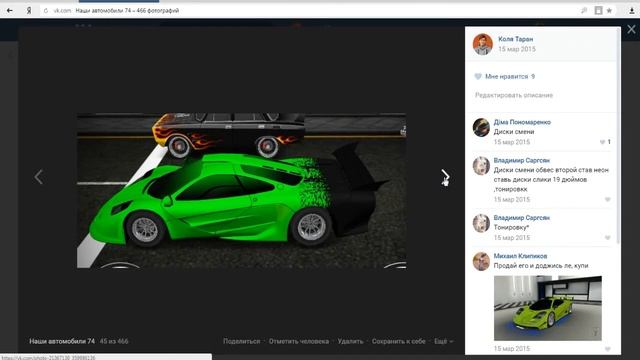Screen dimensions: 640x360
Task: Close the photo viewer with the X
Action: 631,29
